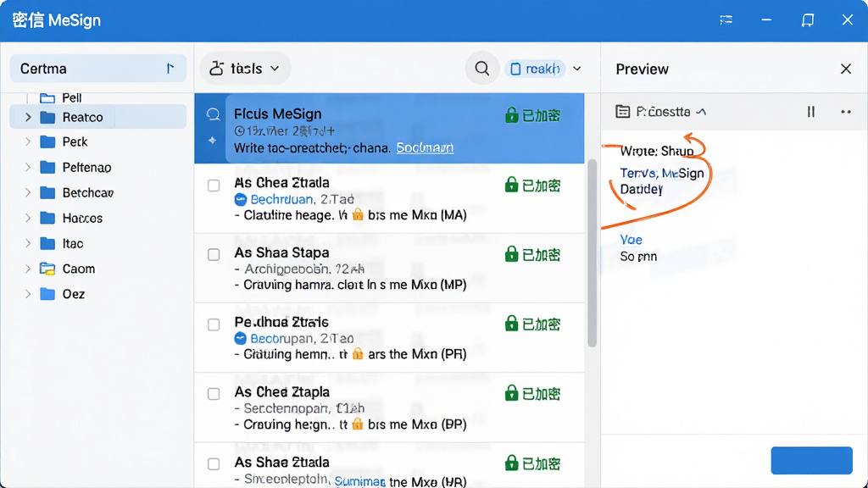Open the tasls toolbar dropdown
868x488 pixels.
click(245, 69)
